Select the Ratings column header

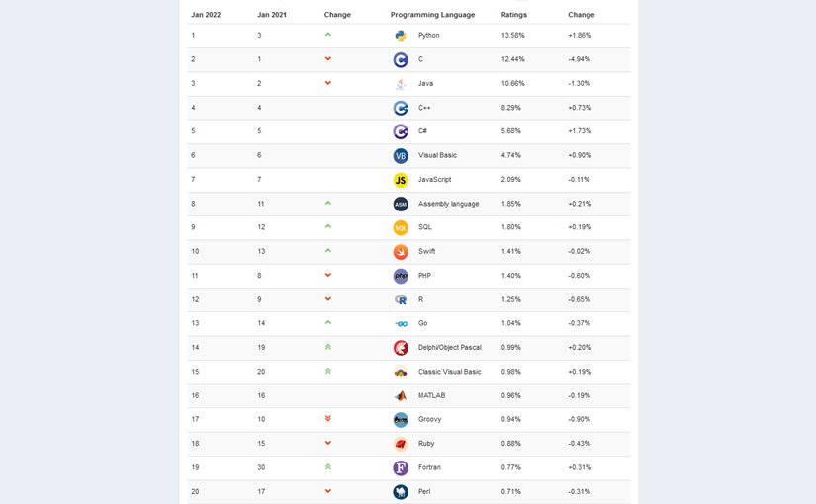point(514,15)
